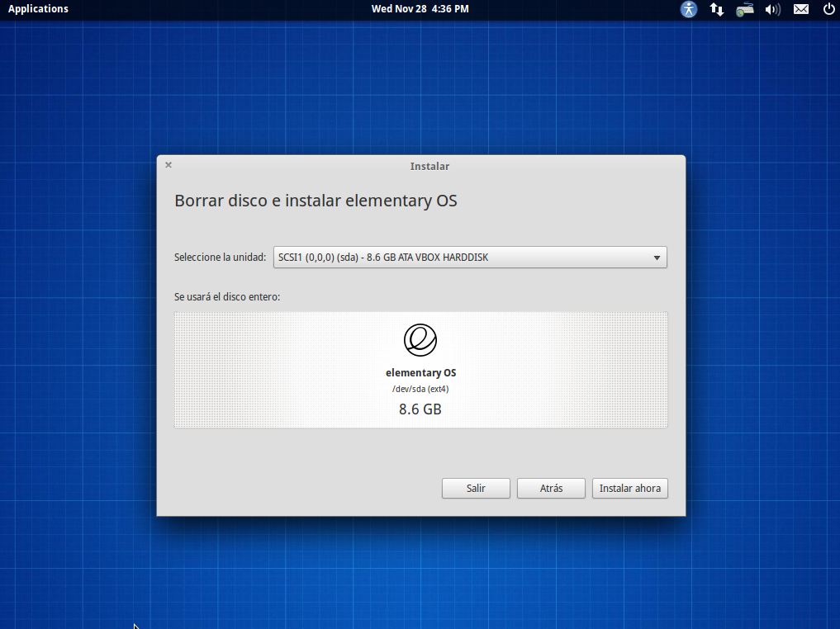Click the network up/down arrows indicator
840x629 pixels.
tap(717, 9)
